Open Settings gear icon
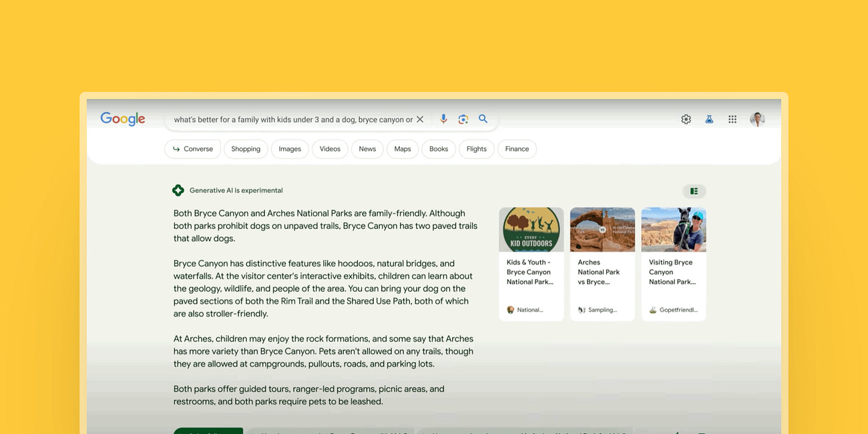 686,119
